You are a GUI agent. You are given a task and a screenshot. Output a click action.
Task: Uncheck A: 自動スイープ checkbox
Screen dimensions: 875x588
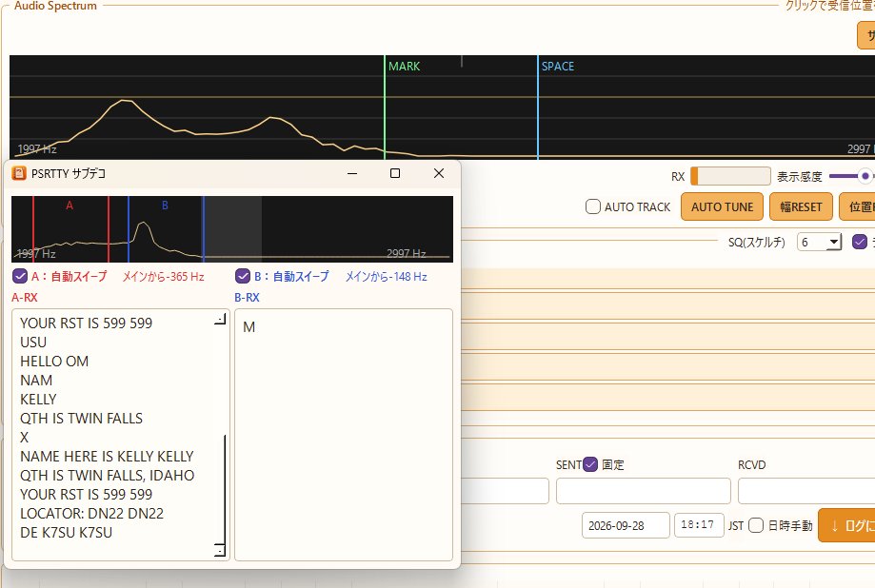pos(20,276)
